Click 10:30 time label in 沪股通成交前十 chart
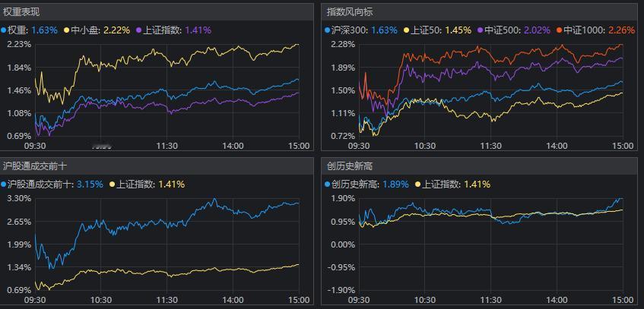Image resolution: width=644 pixels, height=309 pixels. click(101, 300)
